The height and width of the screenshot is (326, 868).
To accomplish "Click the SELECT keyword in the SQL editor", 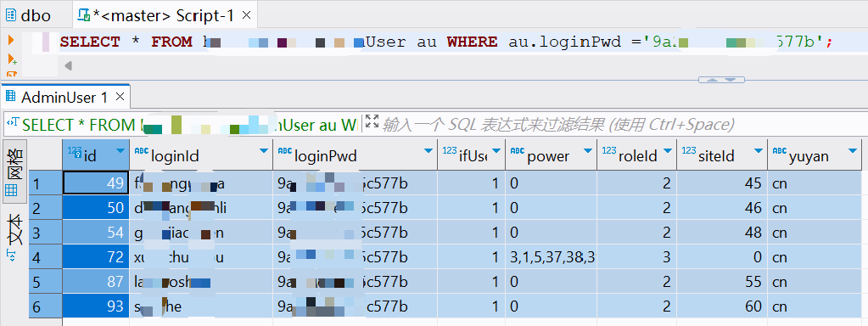I will [90, 42].
